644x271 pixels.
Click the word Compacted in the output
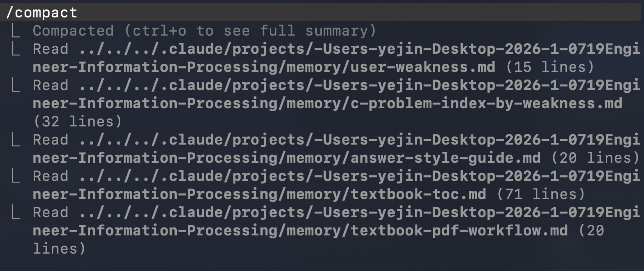73,31
